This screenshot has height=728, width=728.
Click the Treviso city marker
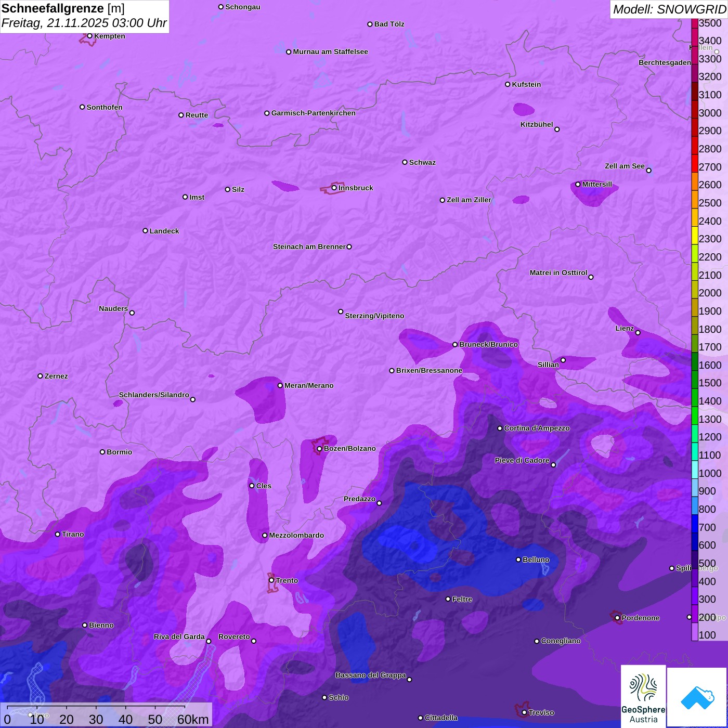coord(525,712)
